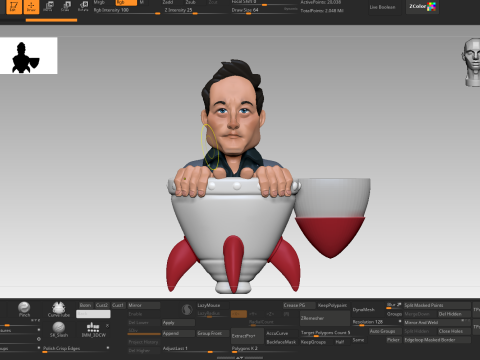This screenshot has height=360, width=480.
Task: Toggle BackfaceMask option
Action: coord(281,342)
